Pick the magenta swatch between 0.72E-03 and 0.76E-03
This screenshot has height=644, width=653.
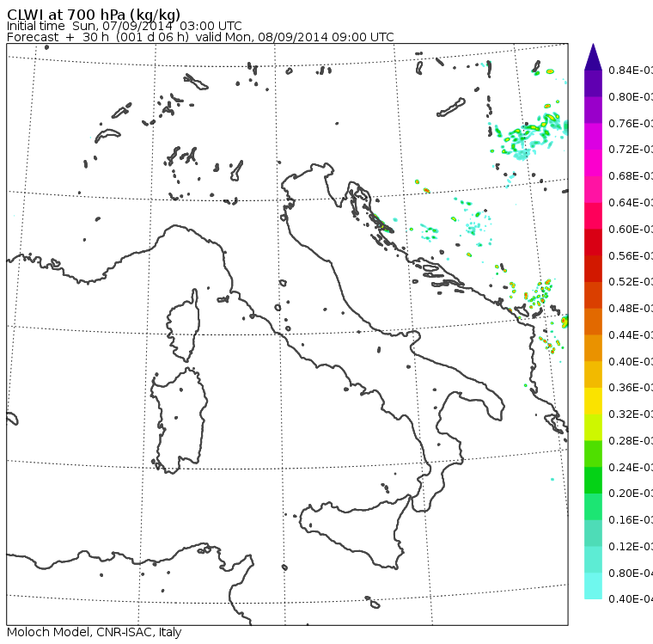[x=593, y=137]
